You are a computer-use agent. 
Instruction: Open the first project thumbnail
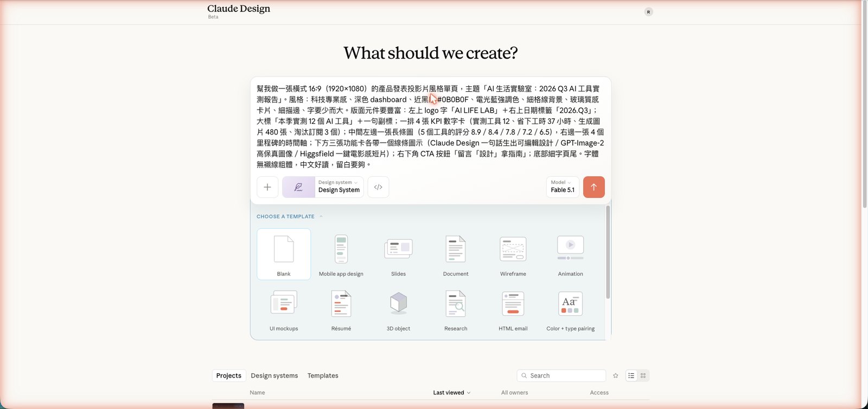pos(228,406)
